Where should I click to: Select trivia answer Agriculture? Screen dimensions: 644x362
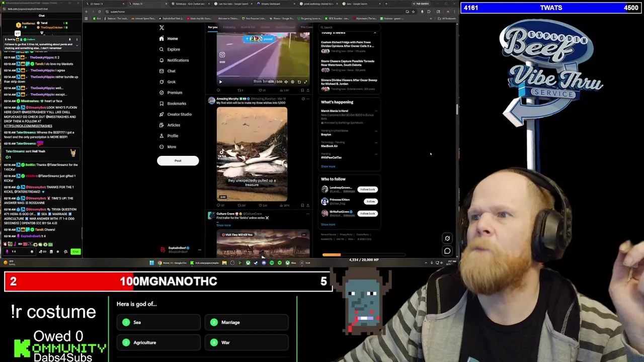(x=158, y=342)
